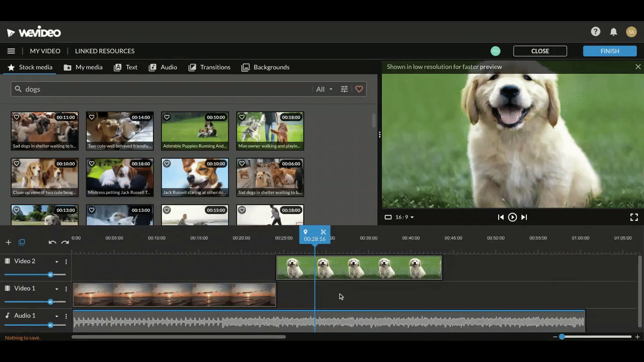Adjust the timeline zoom slider
The height and width of the screenshot is (362, 644).
596,337
